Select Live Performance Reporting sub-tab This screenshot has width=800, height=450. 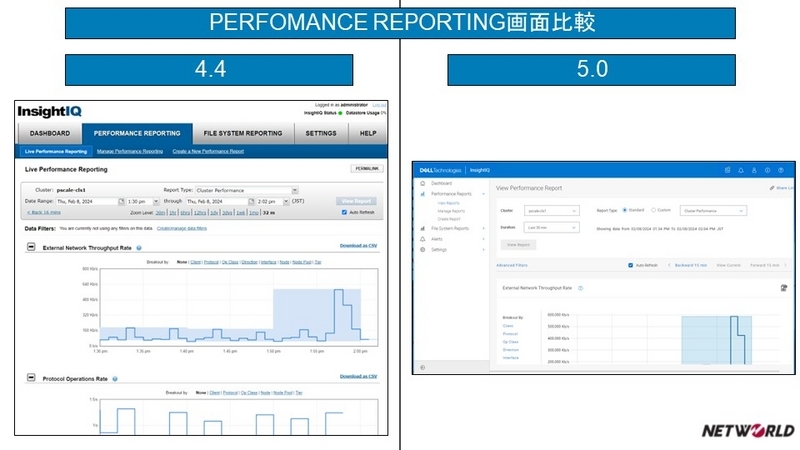pyautogui.click(x=56, y=152)
